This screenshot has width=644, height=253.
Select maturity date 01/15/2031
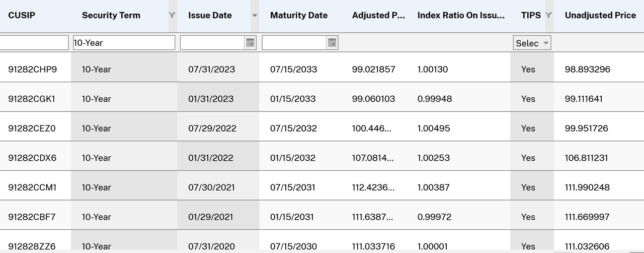point(292,217)
